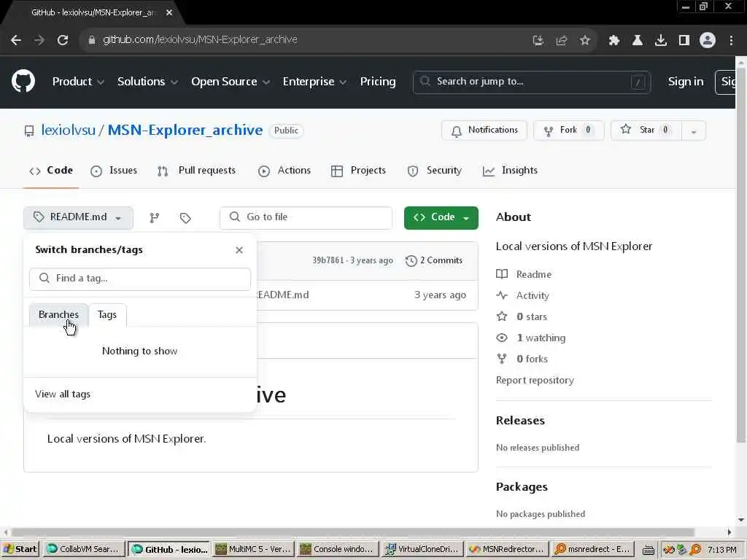Click the install app icon in address bar
Image resolution: width=747 pixels, height=560 pixels.
[x=538, y=41]
